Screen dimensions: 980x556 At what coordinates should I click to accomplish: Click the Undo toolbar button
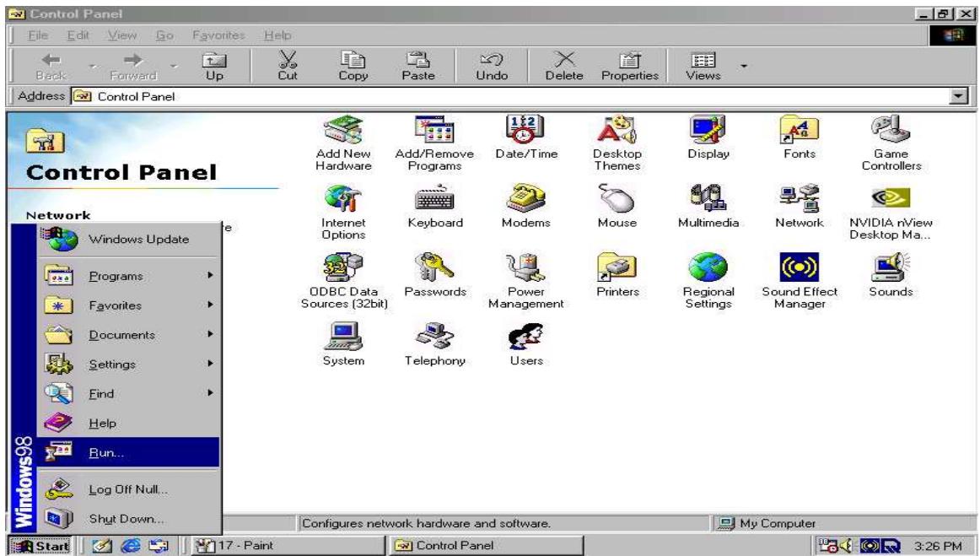click(492, 67)
